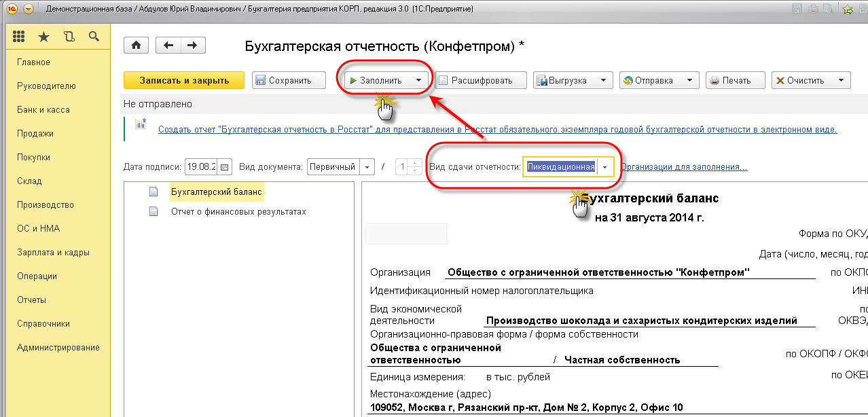Click the Расшифровать button
Viewport: 868px width, 417px height.
pyautogui.click(x=482, y=80)
